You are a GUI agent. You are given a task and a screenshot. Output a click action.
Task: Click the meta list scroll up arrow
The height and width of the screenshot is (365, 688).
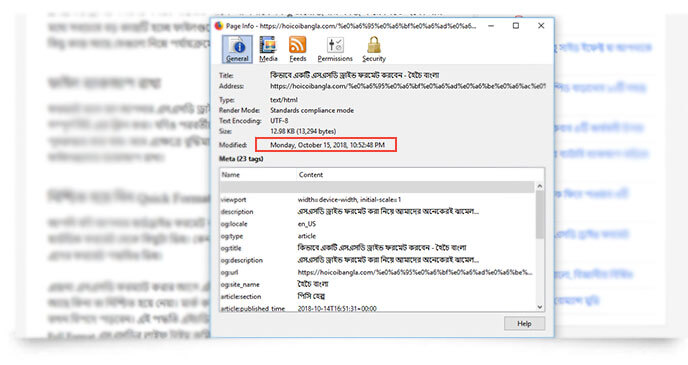540,186
